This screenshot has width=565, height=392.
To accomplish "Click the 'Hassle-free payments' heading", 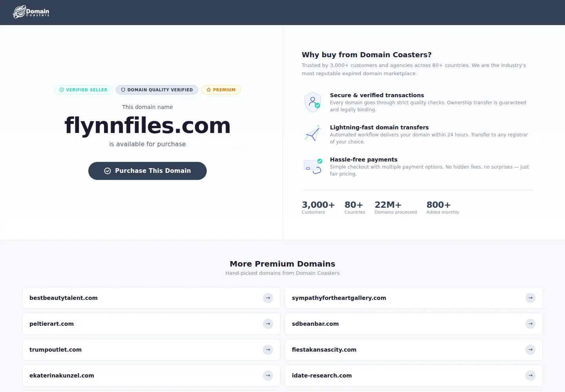I will (x=364, y=160).
